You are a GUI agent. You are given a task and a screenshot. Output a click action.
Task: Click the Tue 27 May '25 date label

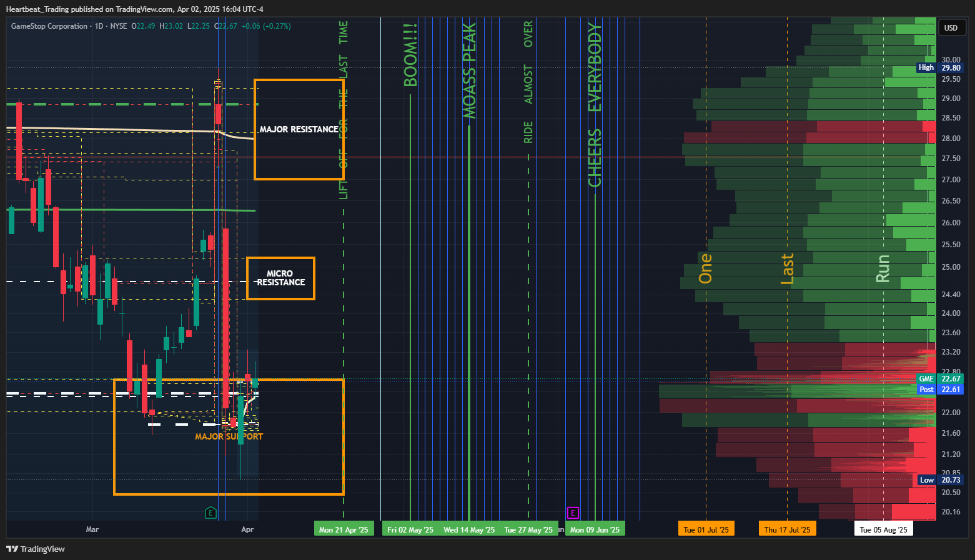528,529
